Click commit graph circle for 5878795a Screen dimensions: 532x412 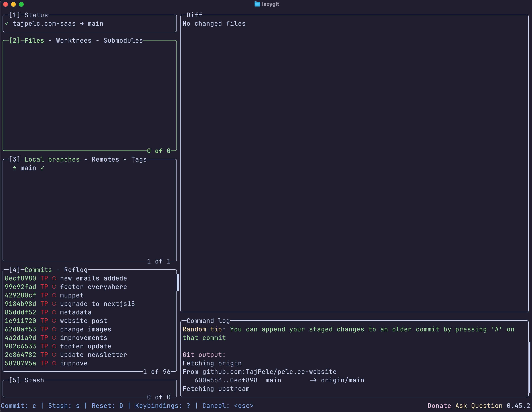point(54,363)
